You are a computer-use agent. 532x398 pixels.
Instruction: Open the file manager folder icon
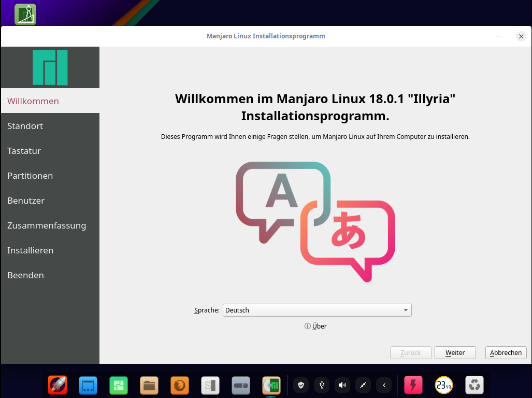149,385
